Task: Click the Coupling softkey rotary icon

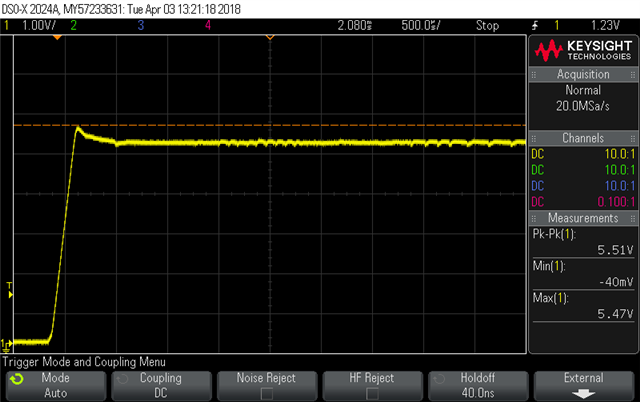Action: coord(122,379)
